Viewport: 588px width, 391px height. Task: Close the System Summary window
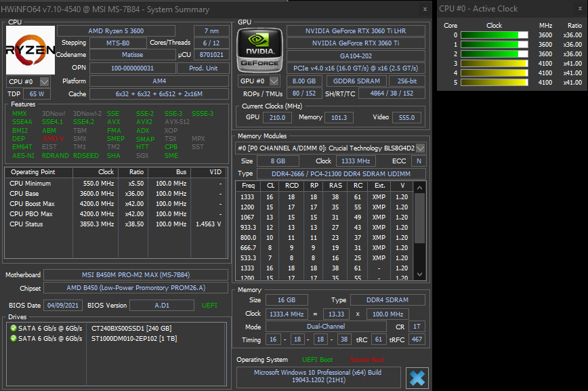[x=425, y=9]
